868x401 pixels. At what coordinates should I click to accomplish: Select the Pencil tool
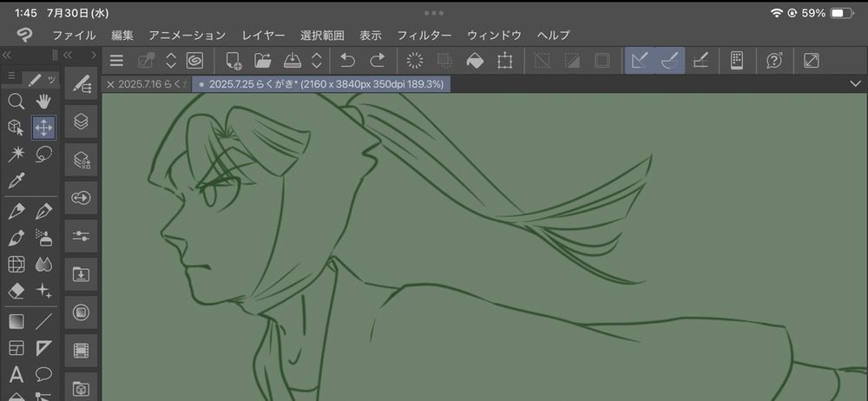[43, 212]
